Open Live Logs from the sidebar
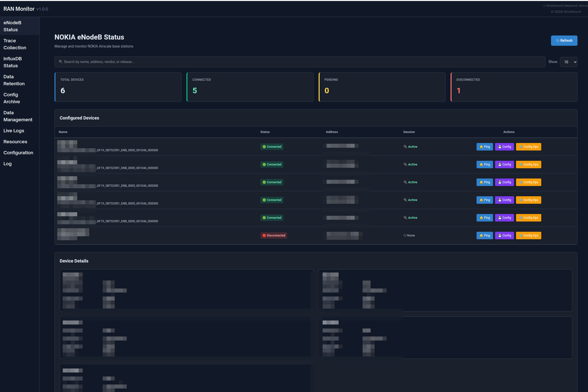Screen dimensions: 588x392 pos(14,130)
